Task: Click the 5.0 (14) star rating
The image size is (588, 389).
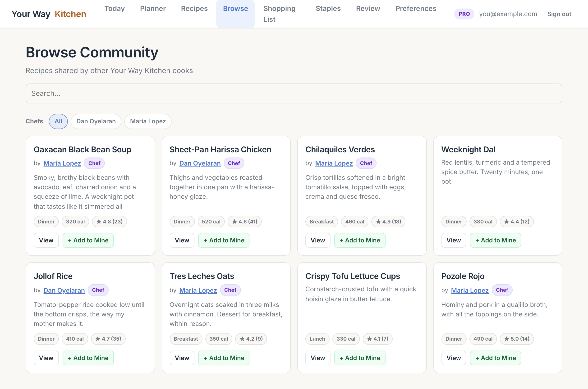Action: (517, 339)
